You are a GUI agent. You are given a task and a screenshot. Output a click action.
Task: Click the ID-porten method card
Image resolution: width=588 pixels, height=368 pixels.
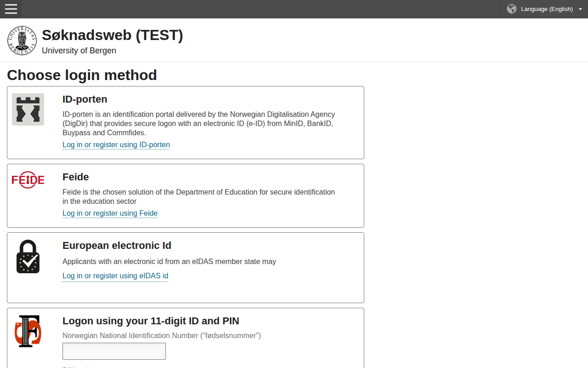point(185,122)
